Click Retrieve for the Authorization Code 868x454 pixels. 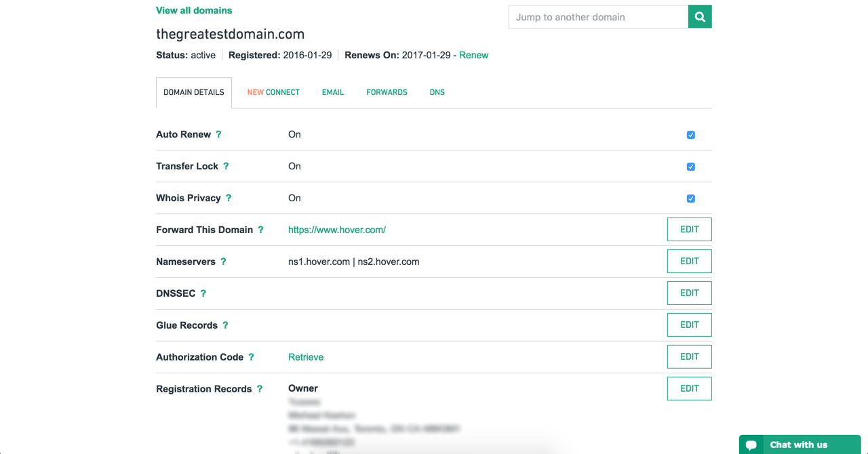click(305, 356)
